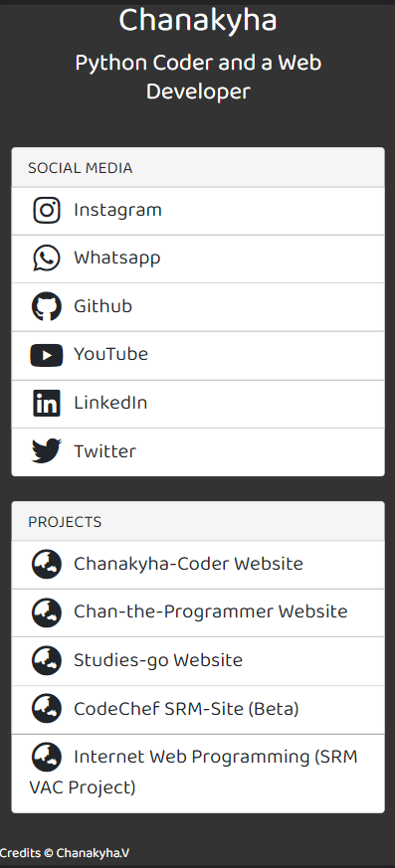This screenshot has width=395, height=868.
Task: Follow the Twitter text link
Action: coord(104,451)
